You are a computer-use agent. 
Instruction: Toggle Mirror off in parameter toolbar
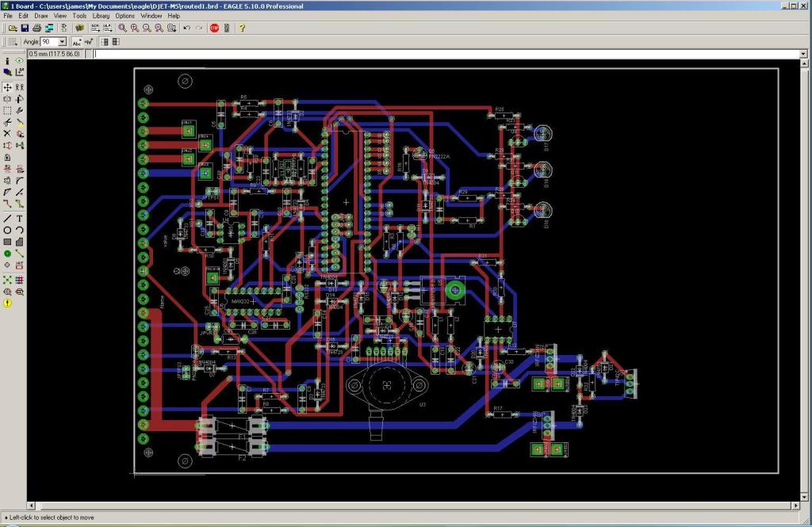105,42
